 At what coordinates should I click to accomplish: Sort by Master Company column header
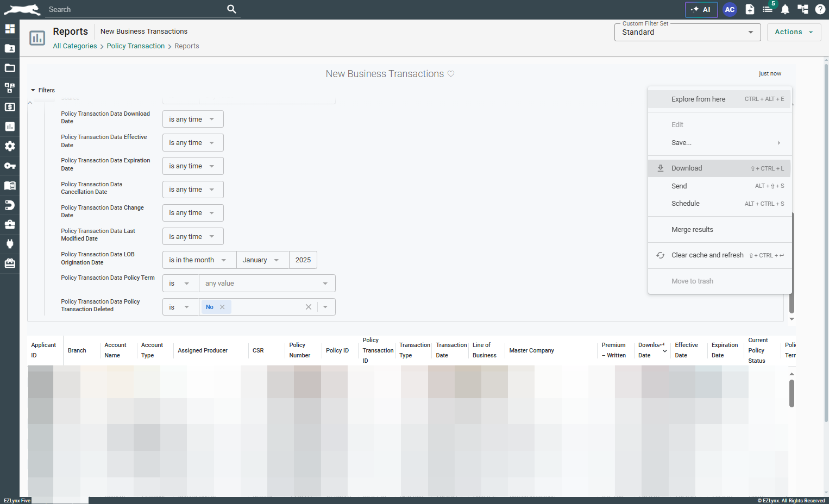pyautogui.click(x=531, y=350)
